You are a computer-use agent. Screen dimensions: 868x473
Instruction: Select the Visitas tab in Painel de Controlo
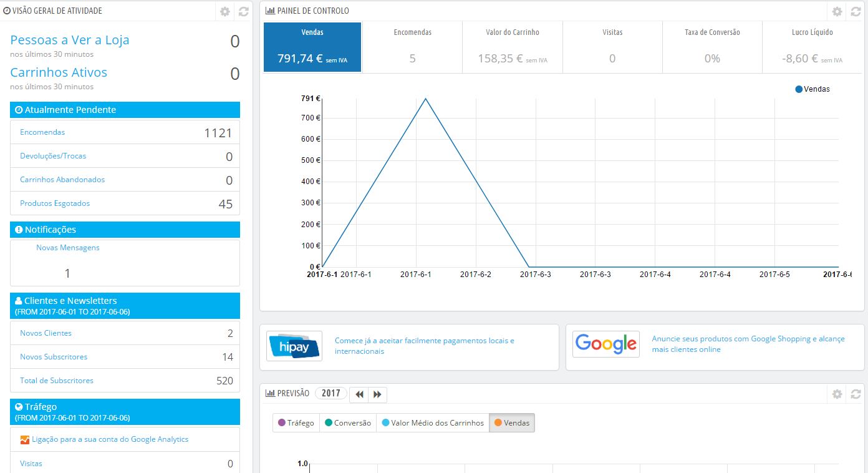[612, 47]
